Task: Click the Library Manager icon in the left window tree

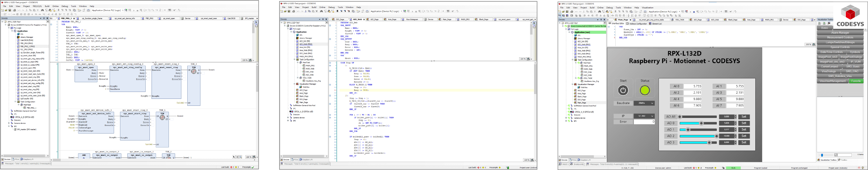Action: coord(18,37)
